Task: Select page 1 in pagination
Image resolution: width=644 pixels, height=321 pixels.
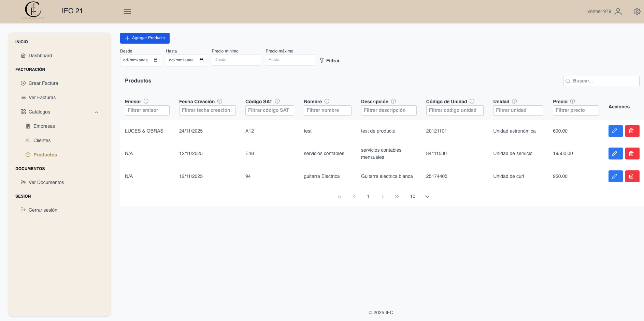Action: tap(368, 197)
